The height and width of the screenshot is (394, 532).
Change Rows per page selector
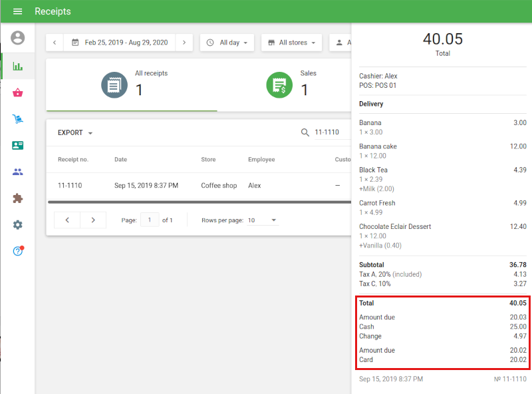pos(262,220)
